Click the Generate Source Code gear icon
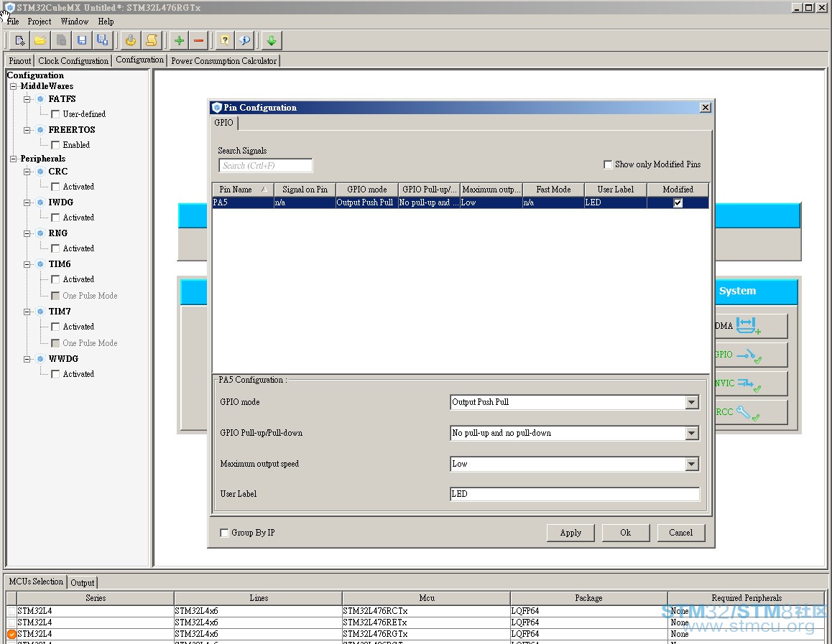This screenshot has height=644, width=832. [131, 40]
